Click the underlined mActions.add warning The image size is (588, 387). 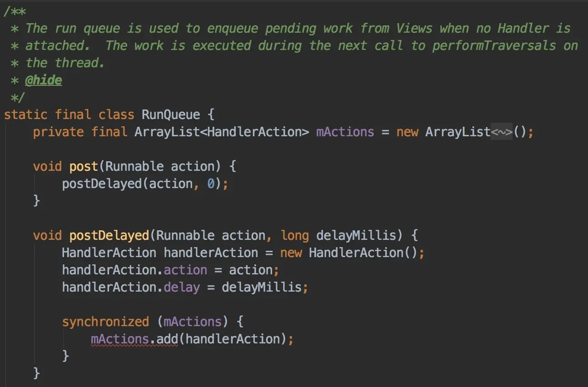(134, 339)
